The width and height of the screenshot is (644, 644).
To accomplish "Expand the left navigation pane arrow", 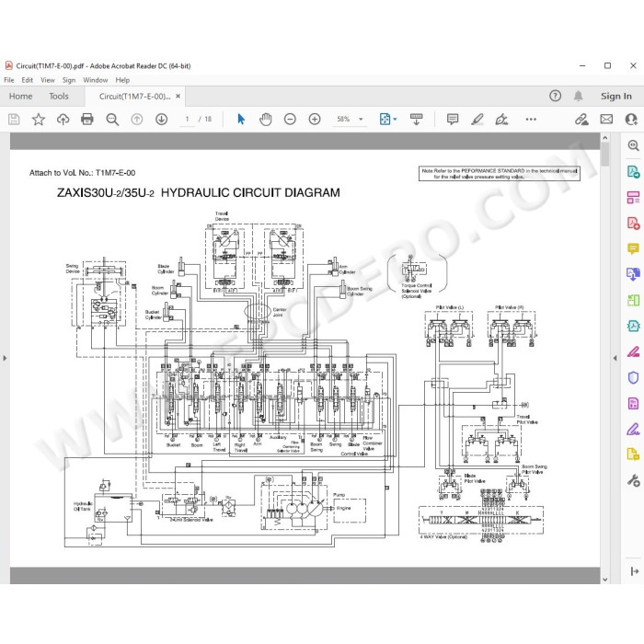I will click(x=5, y=358).
